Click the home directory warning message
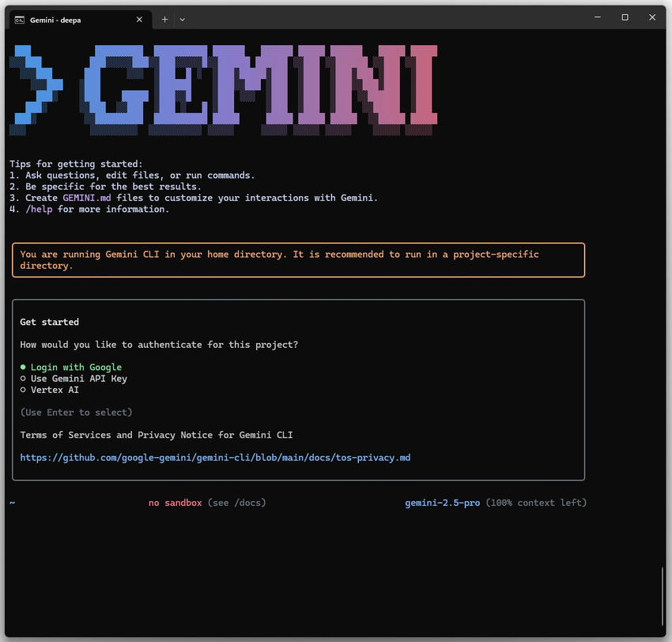The image size is (672, 642). tap(298, 260)
